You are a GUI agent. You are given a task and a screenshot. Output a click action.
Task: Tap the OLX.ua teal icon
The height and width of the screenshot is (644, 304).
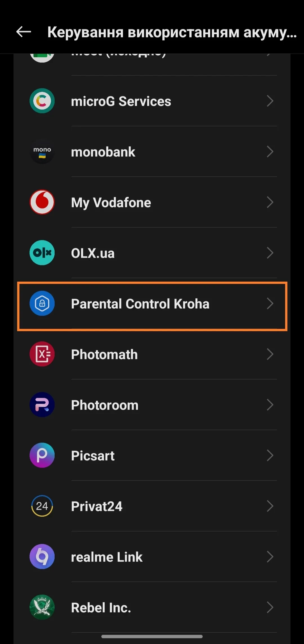point(42,253)
